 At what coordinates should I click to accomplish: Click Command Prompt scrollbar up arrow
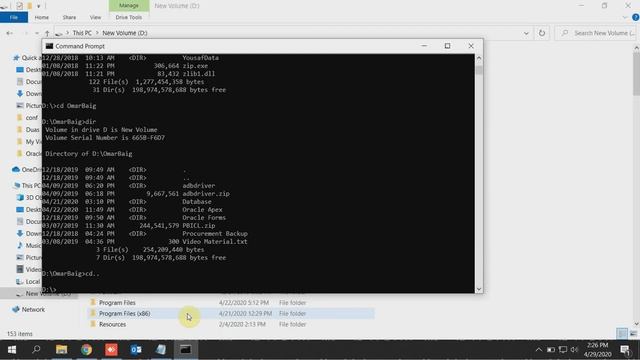(x=479, y=58)
